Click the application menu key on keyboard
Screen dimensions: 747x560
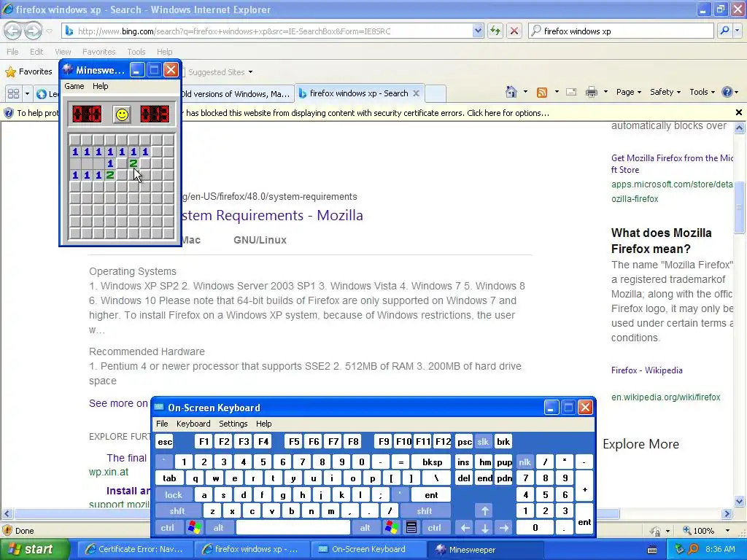click(x=411, y=527)
